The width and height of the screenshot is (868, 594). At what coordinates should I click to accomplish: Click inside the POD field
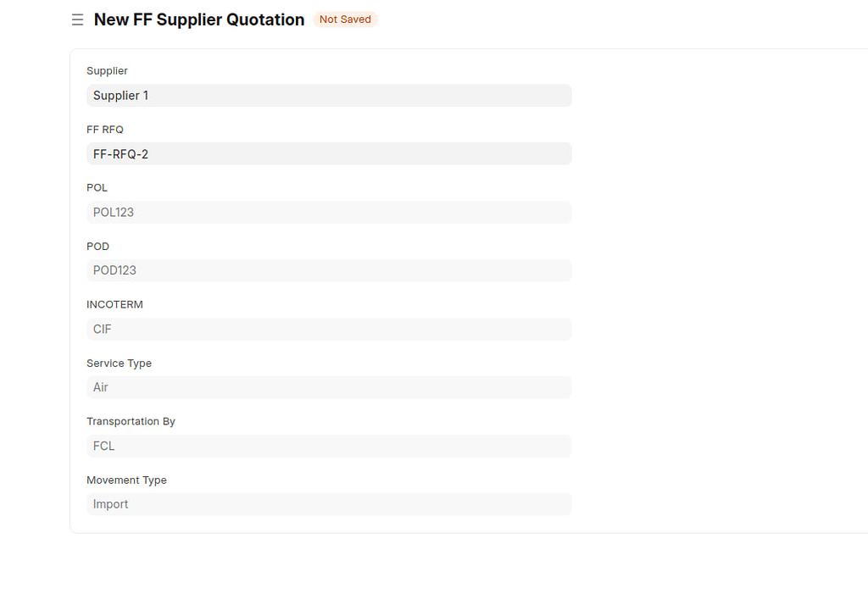(x=329, y=269)
